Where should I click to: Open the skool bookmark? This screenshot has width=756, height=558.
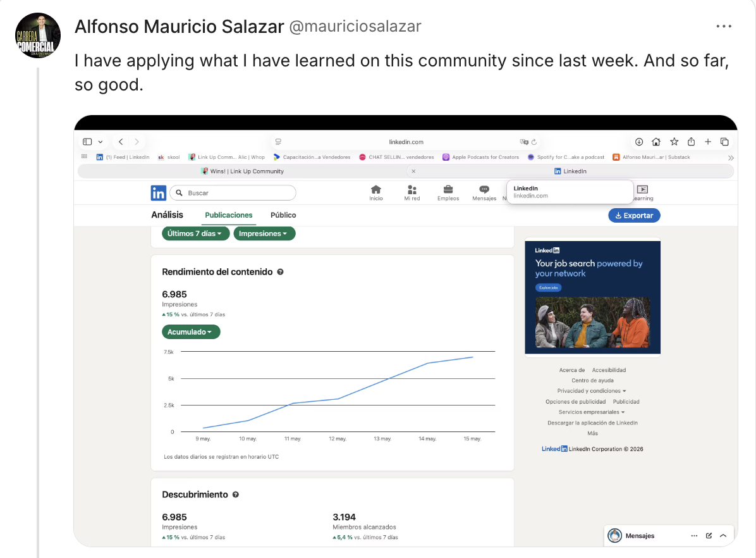pyautogui.click(x=169, y=158)
